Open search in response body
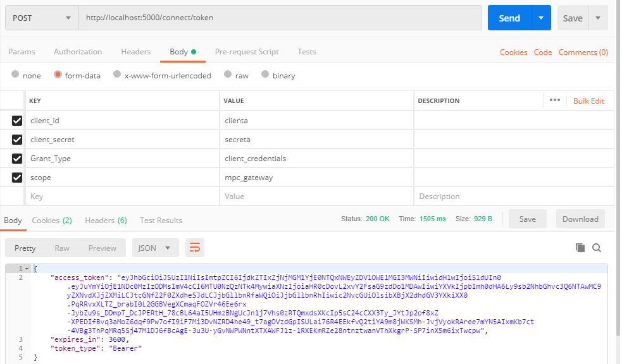The image size is (622, 364). point(596,248)
